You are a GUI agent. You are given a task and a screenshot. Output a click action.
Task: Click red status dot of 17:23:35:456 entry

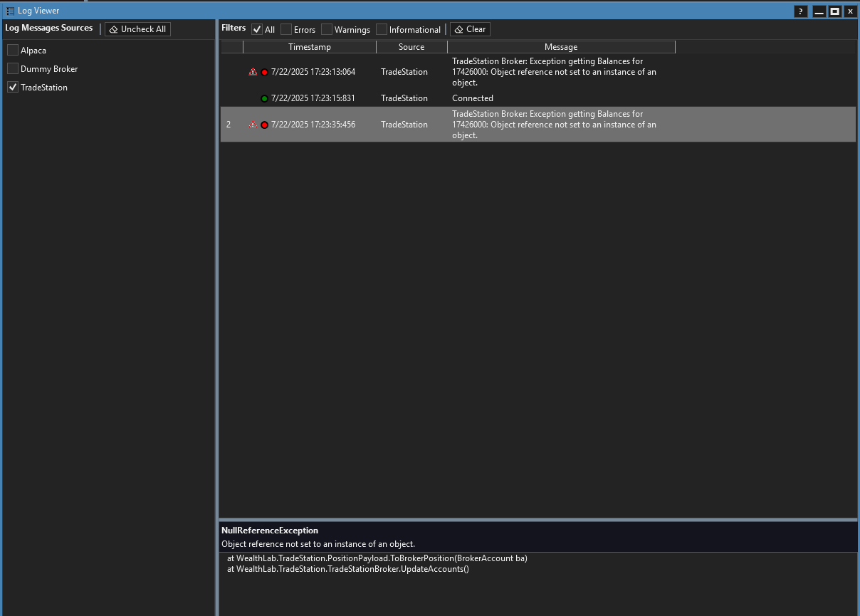[265, 125]
